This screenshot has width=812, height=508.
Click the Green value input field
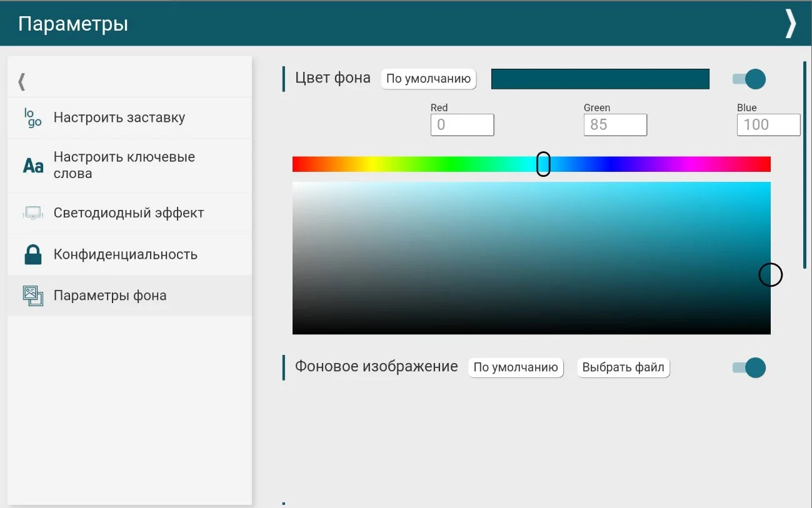tap(615, 125)
